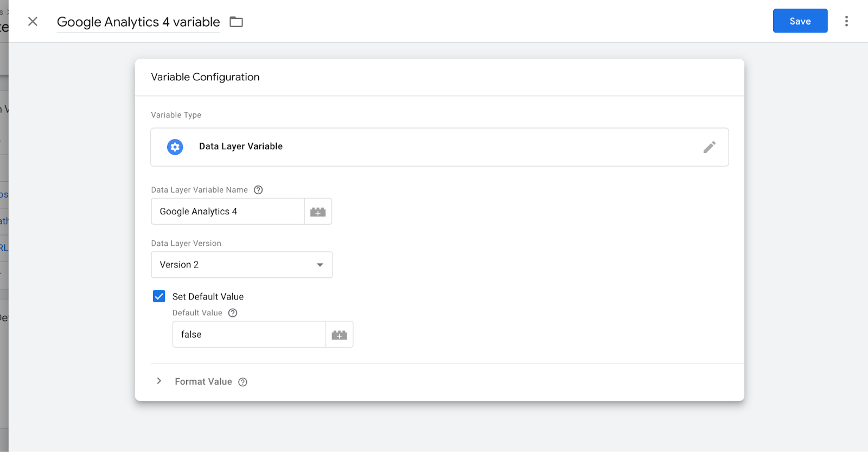The image size is (868, 452).
Task: Click the blue gear Data Layer Variable icon
Action: (175, 147)
